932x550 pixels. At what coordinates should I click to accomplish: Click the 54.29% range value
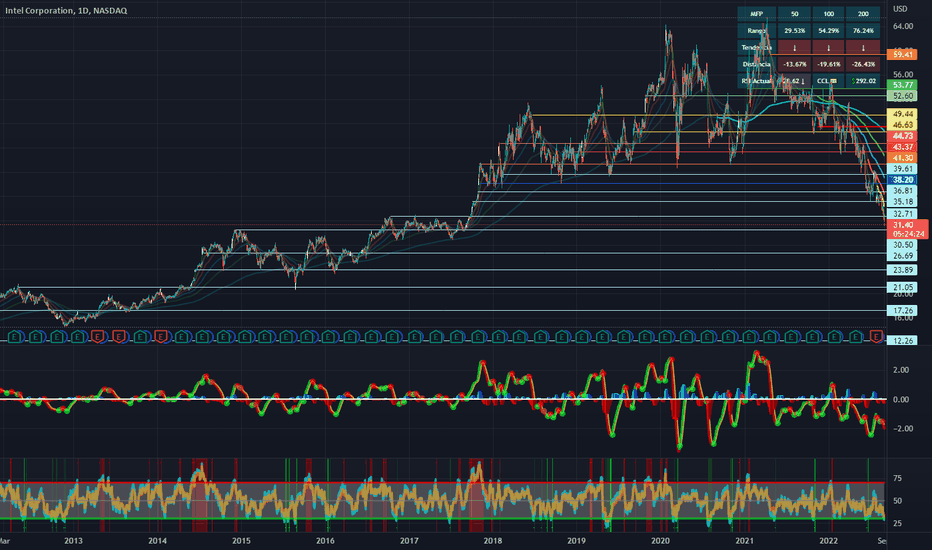pos(829,30)
